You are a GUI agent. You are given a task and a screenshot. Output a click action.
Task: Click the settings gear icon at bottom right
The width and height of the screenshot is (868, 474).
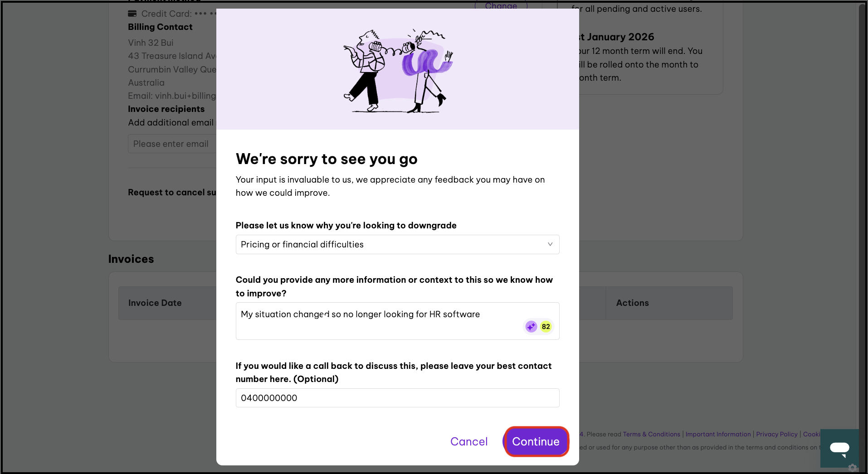(x=853, y=468)
